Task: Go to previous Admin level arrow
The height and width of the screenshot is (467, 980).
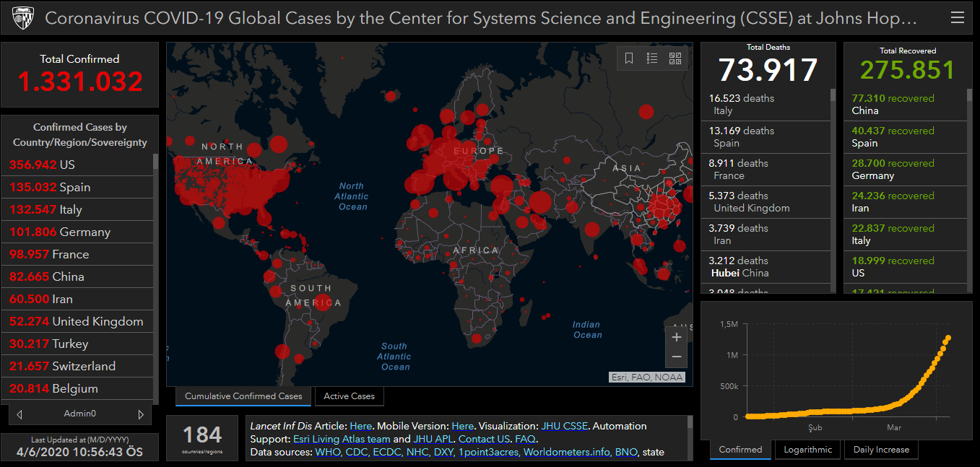Action: pos(19,414)
